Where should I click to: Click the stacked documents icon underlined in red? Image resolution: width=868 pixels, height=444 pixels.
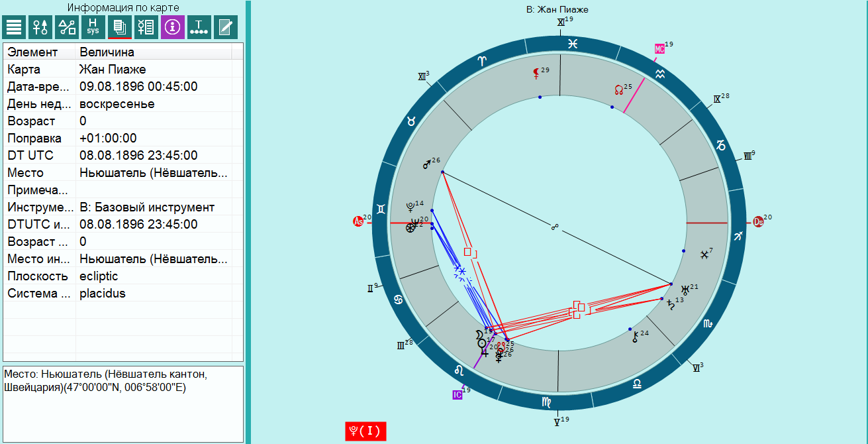point(120,27)
